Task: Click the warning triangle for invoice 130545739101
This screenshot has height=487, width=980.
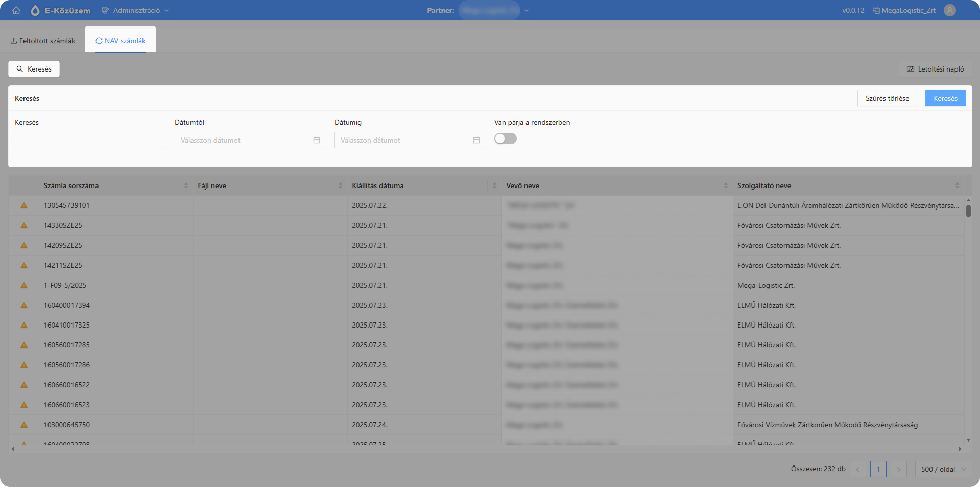Action: [x=24, y=205]
